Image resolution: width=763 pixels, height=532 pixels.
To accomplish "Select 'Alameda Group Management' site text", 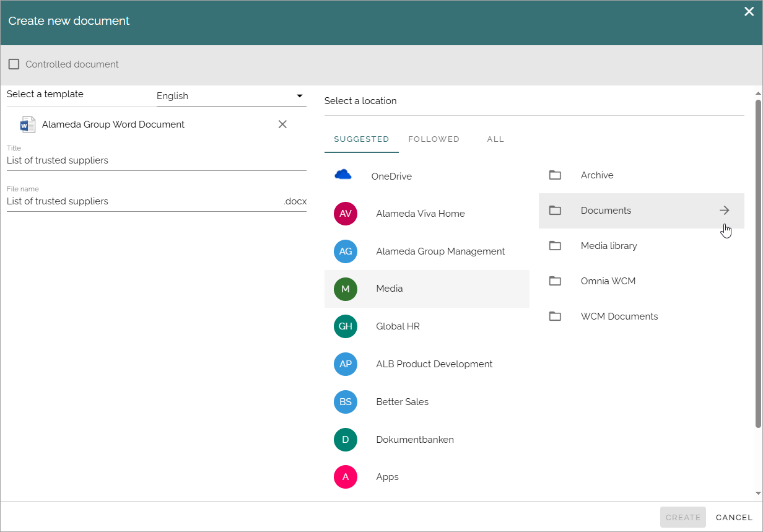I will 441,251.
